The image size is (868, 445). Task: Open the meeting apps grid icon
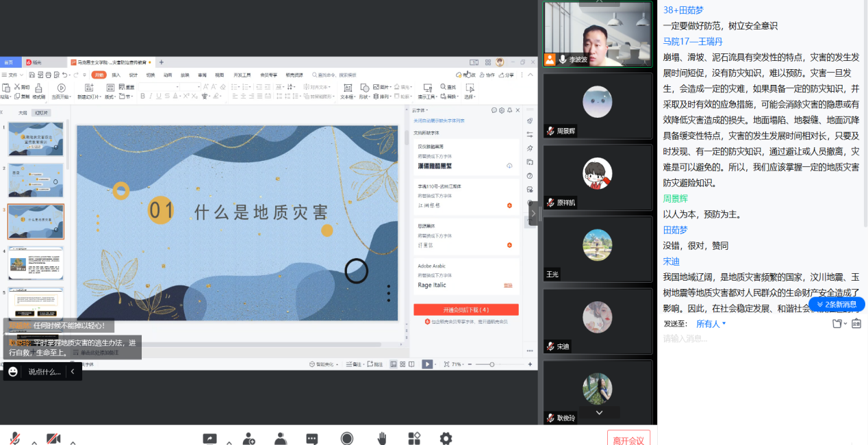coord(414,439)
